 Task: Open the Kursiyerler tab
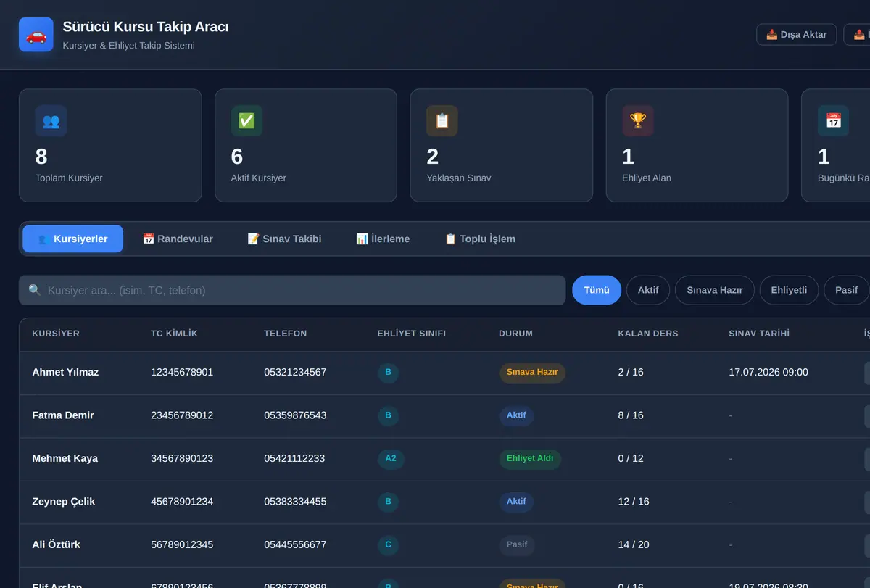click(72, 239)
